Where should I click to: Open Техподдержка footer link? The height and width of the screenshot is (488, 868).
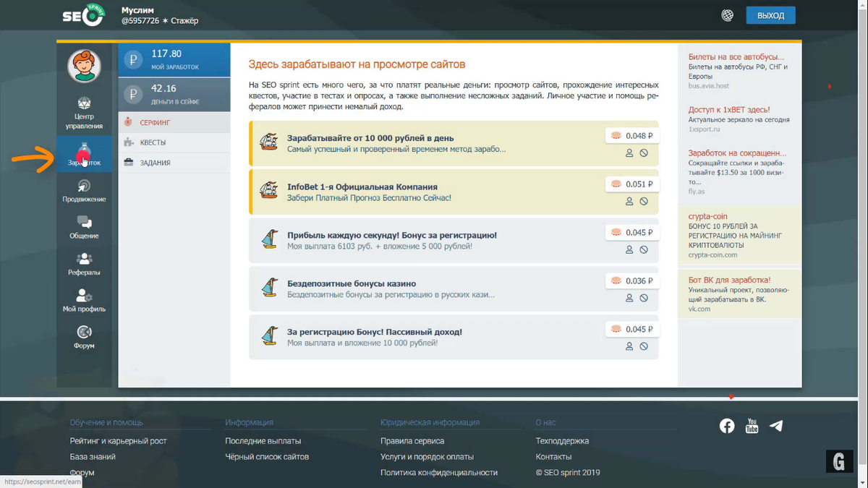(x=562, y=441)
